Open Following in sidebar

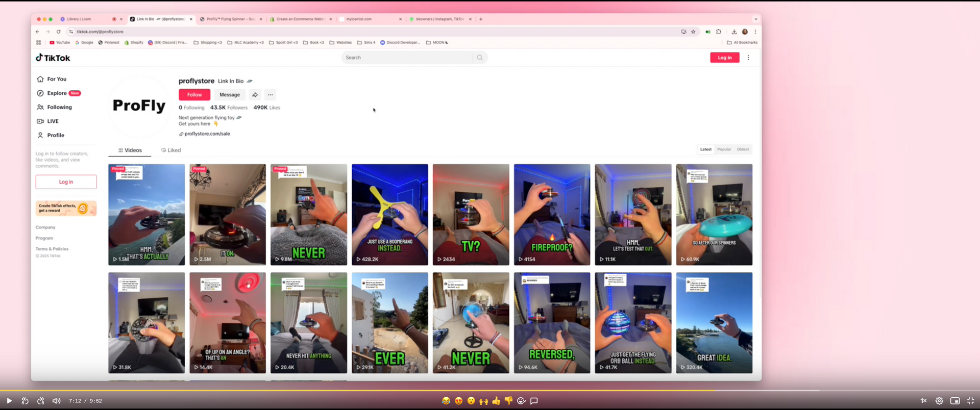coord(54,107)
